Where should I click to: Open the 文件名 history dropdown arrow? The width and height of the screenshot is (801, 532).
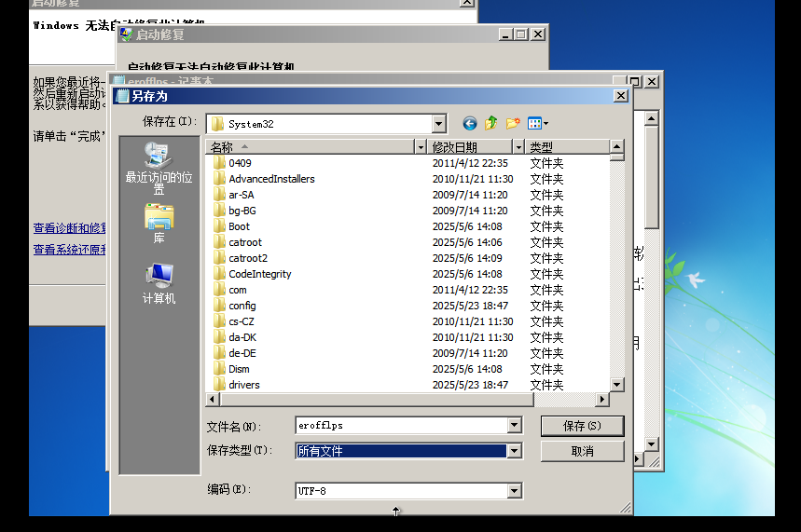tap(514, 426)
